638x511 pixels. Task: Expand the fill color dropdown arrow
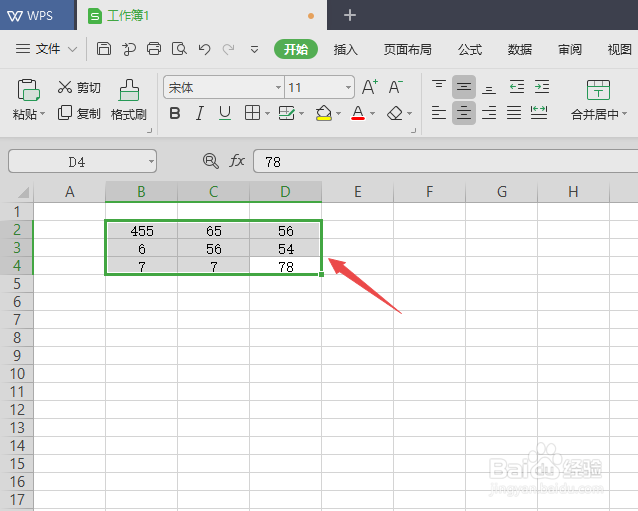338,114
